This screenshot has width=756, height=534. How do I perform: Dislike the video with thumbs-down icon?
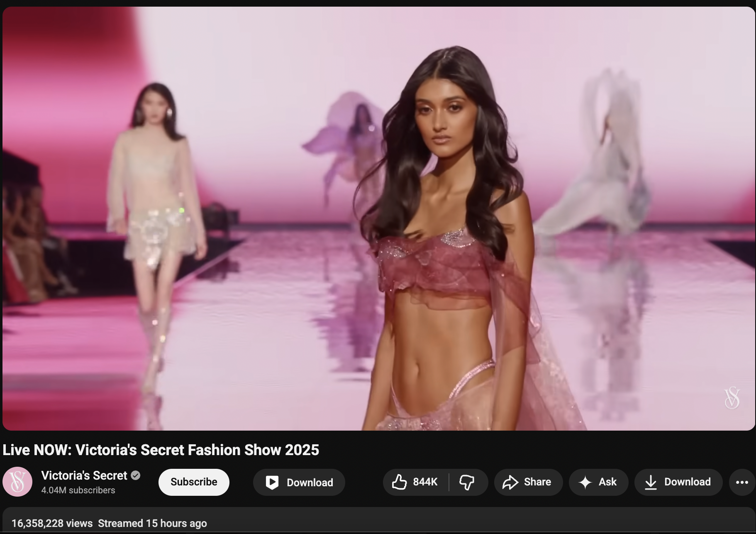tap(468, 482)
